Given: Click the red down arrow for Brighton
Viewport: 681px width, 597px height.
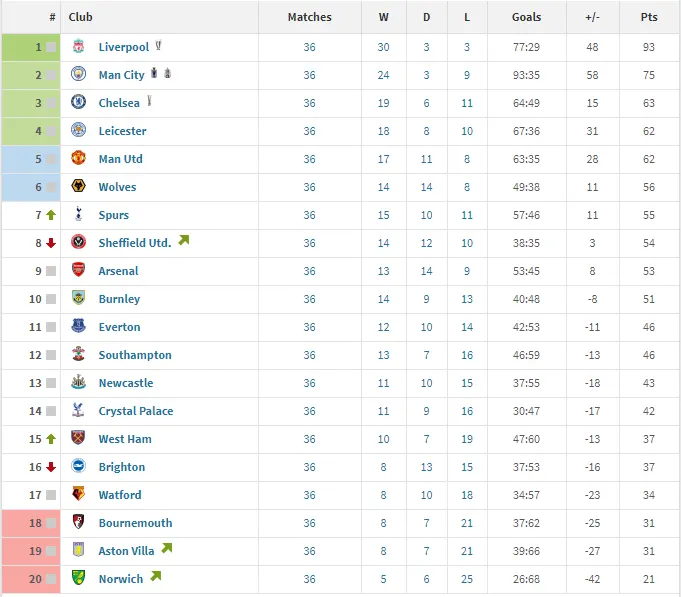Looking at the screenshot, I should [x=50, y=467].
